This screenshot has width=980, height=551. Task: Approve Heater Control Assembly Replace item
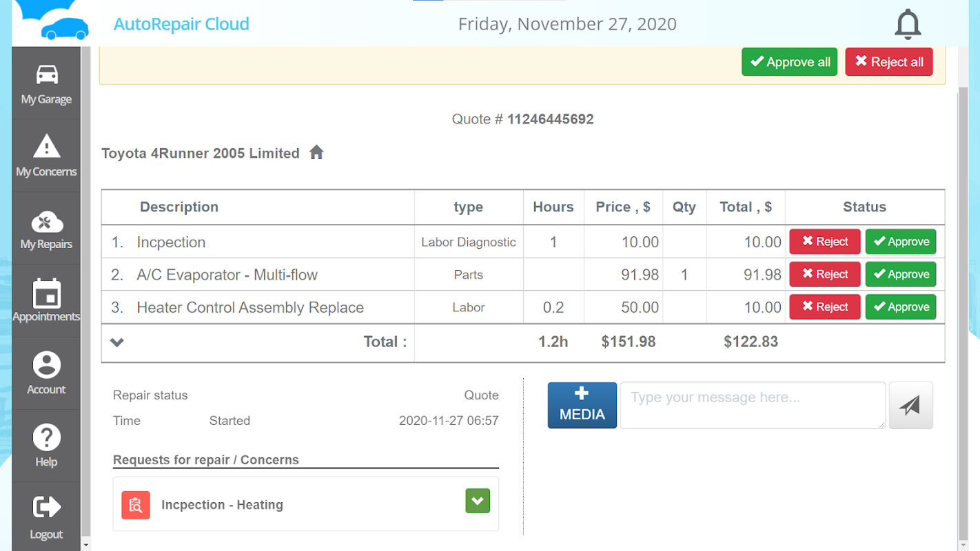tap(901, 307)
